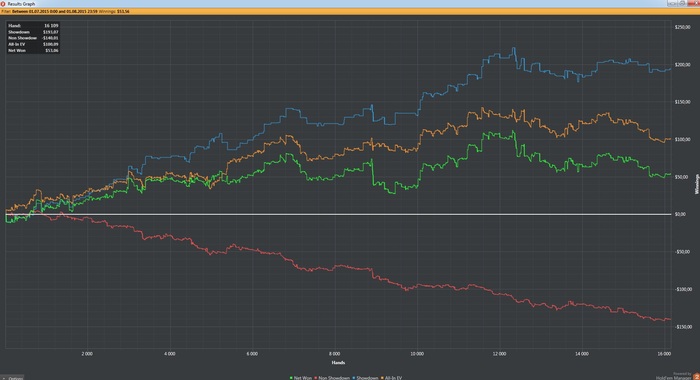This screenshot has height=380, width=700.
Task: Click the Hands count row in stats box
Action: pyautogui.click(x=33, y=26)
